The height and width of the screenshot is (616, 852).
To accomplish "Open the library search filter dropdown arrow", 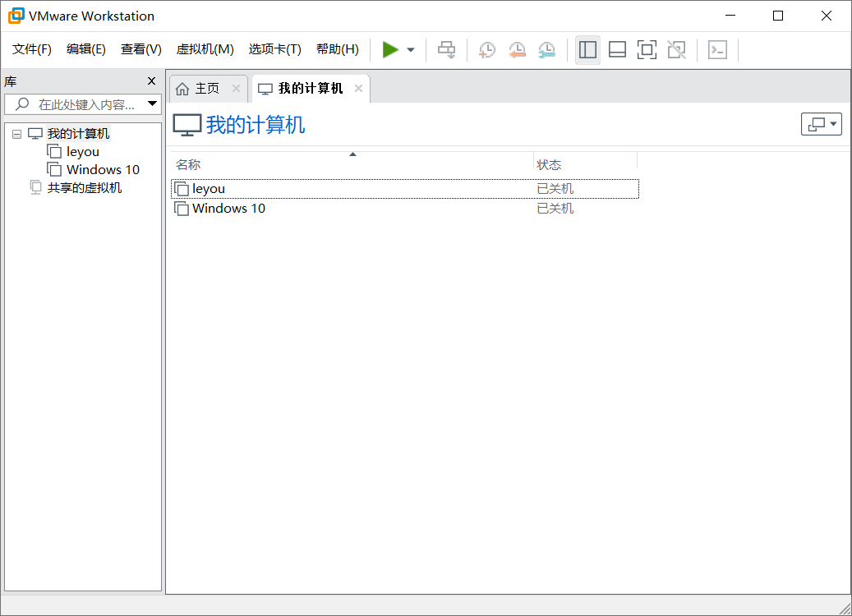I will (x=153, y=103).
